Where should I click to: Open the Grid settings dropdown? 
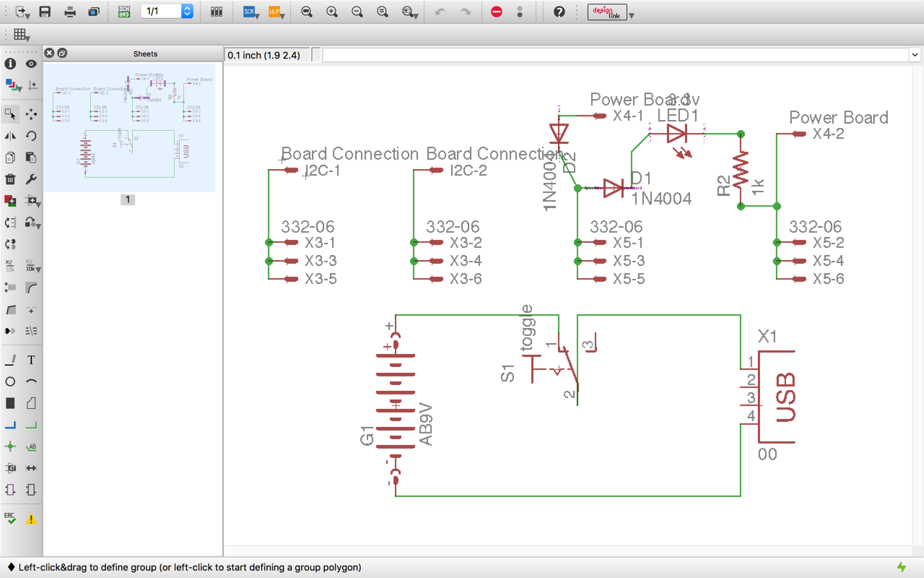click(x=22, y=35)
